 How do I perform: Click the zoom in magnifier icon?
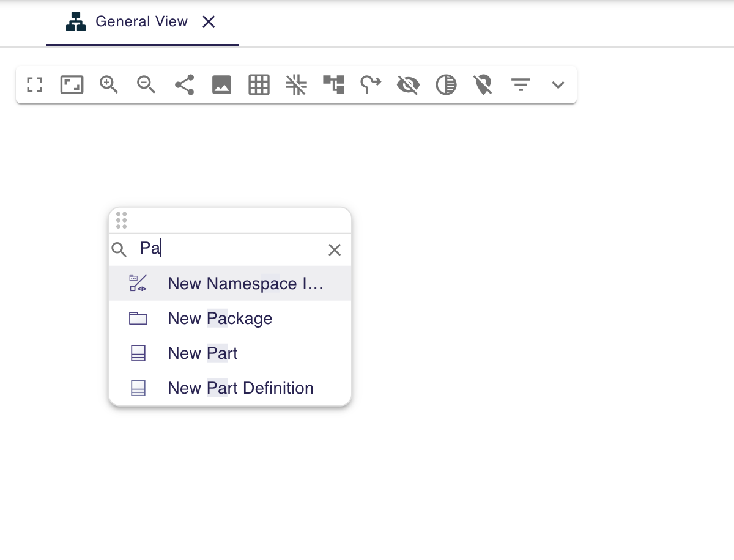109,85
